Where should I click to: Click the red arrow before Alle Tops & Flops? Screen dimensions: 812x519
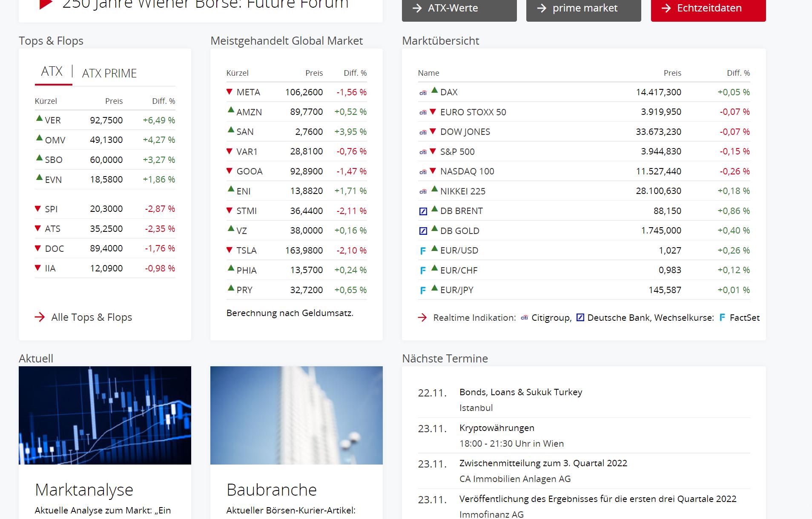pyautogui.click(x=40, y=317)
